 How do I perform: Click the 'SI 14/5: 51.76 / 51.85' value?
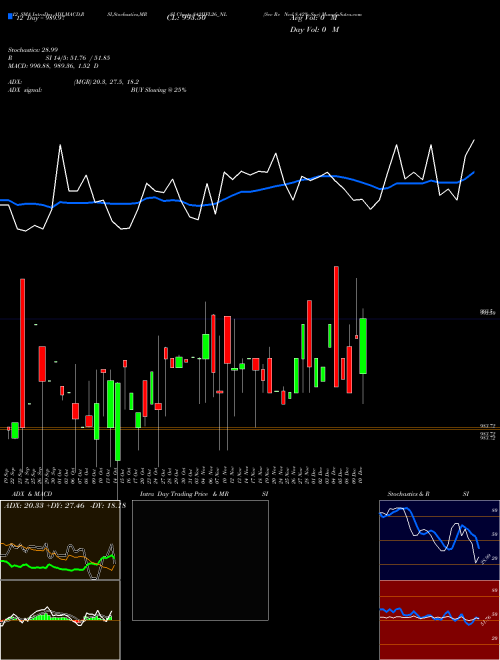click(79, 58)
